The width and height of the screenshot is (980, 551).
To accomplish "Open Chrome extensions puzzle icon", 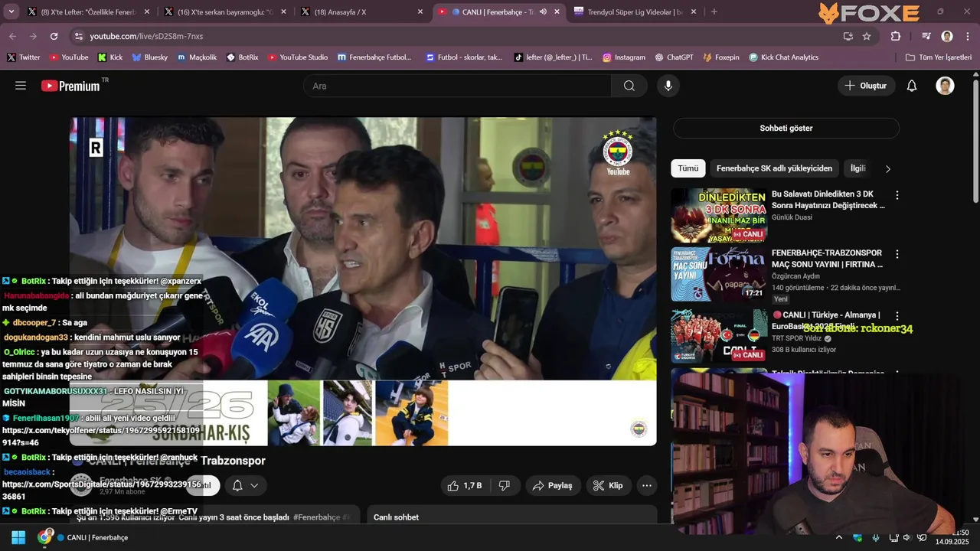I will [x=896, y=36].
